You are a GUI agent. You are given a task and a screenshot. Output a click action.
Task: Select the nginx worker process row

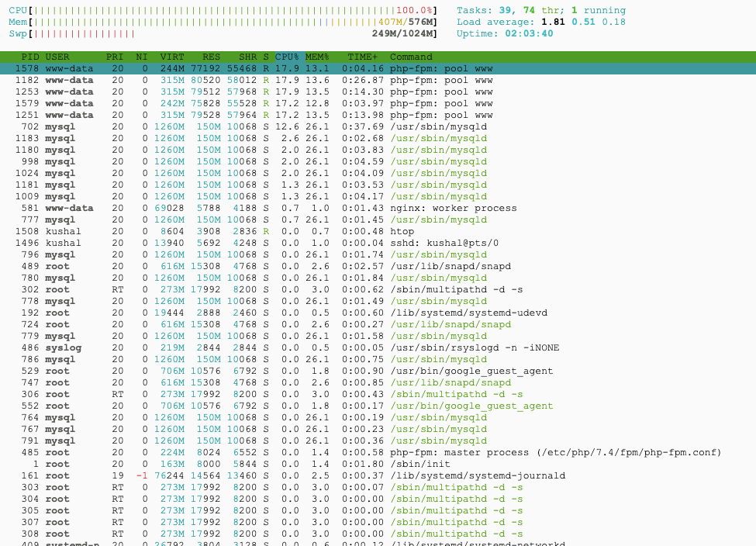pos(378,208)
